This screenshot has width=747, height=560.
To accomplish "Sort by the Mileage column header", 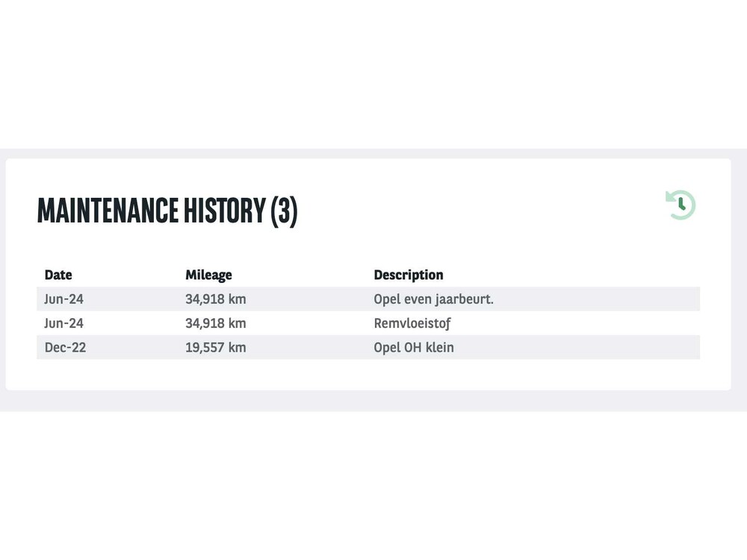I will (208, 275).
